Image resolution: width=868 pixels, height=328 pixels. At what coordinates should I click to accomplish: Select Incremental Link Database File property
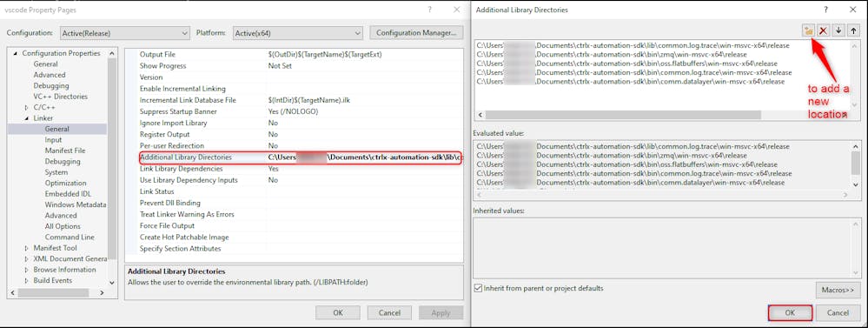click(300, 100)
